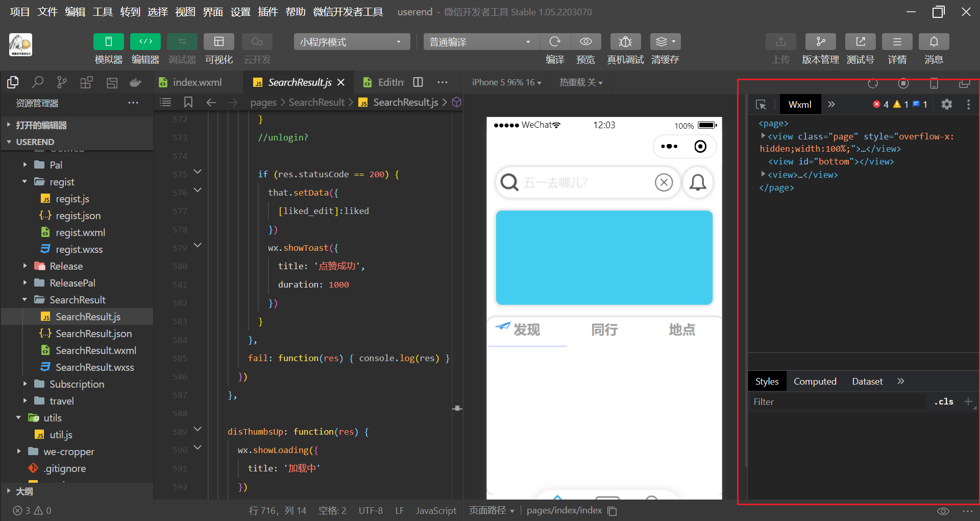The image size is (980, 521).
Task: Open the 普通编译 compile mode dropdown
Action: pos(481,42)
